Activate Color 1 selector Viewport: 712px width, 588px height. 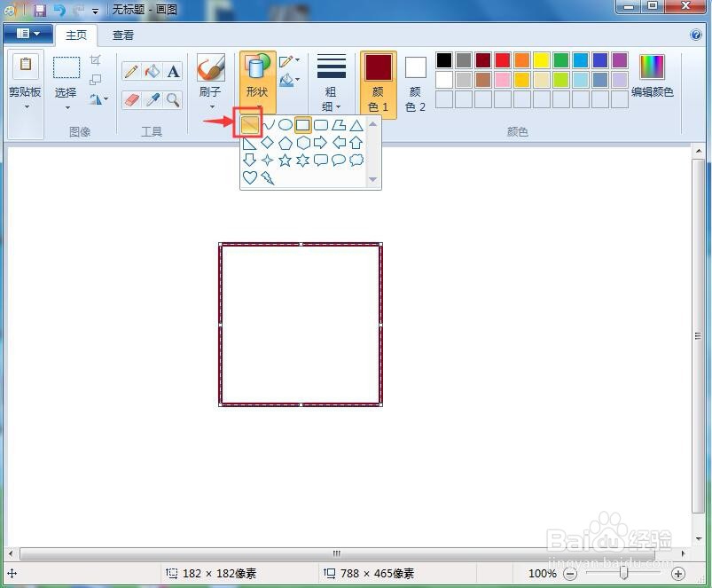coord(379,84)
